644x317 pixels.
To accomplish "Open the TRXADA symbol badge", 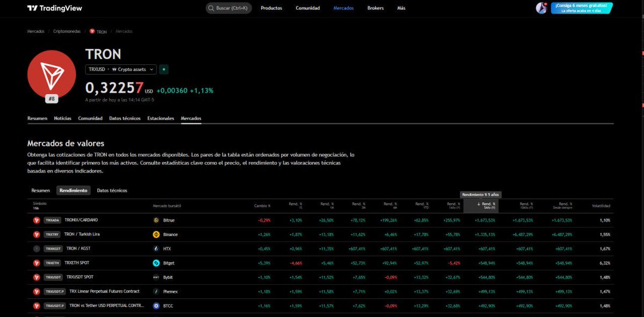I will 53,220.
